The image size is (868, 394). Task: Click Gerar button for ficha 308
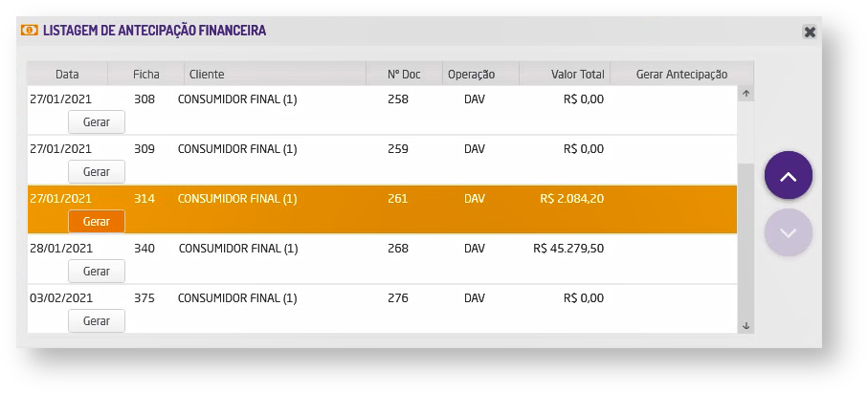pyautogui.click(x=97, y=122)
